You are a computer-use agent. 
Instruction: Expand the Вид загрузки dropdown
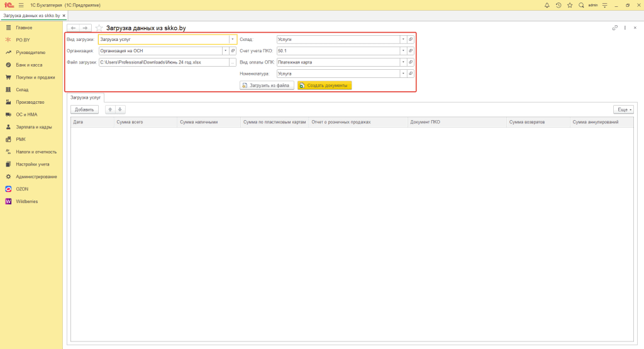pyautogui.click(x=232, y=39)
